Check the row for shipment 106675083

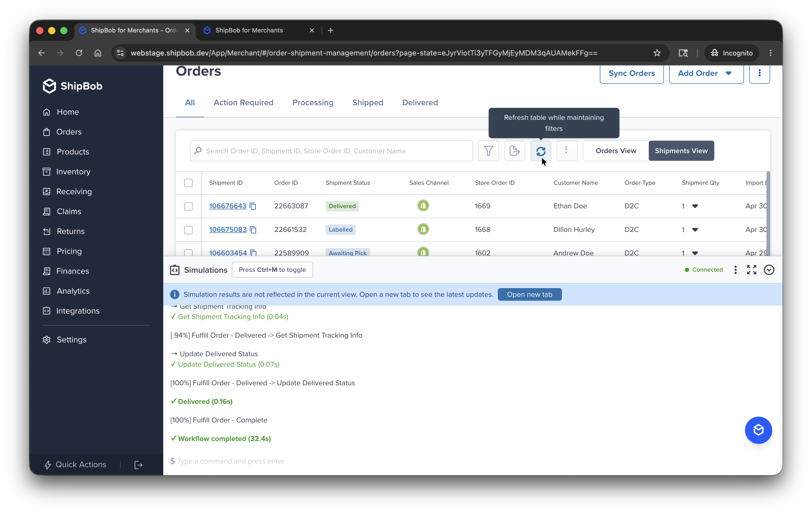[188, 230]
